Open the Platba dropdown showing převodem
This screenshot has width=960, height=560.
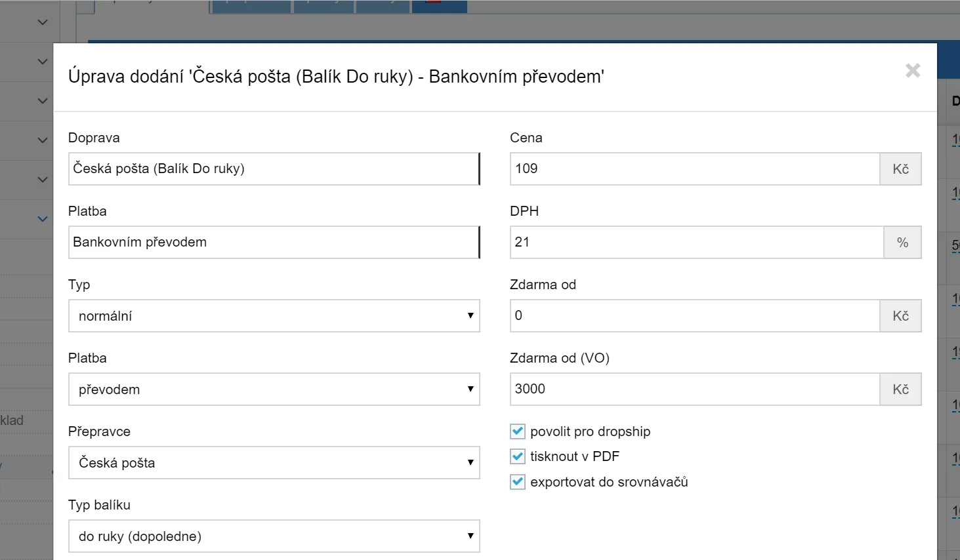pyautogui.click(x=274, y=390)
